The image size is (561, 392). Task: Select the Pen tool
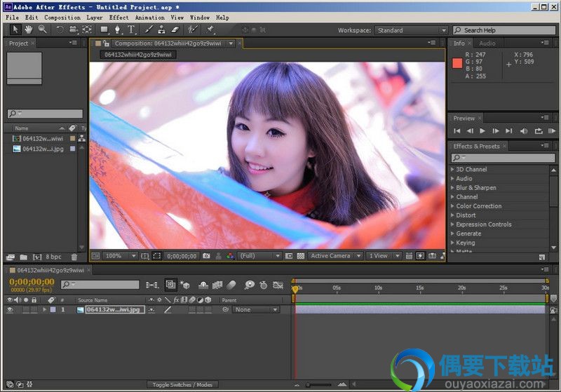pos(117,29)
